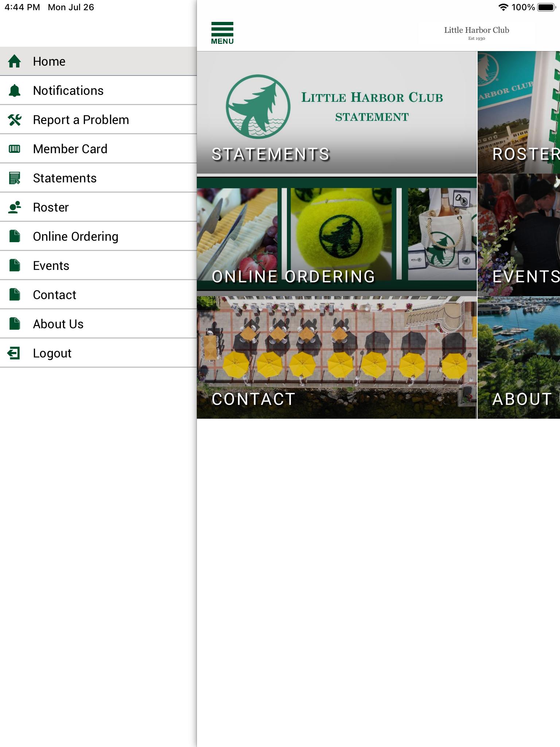Open the ONLINE ORDERING tile
The height and width of the screenshot is (747, 560).
point(337,235)
